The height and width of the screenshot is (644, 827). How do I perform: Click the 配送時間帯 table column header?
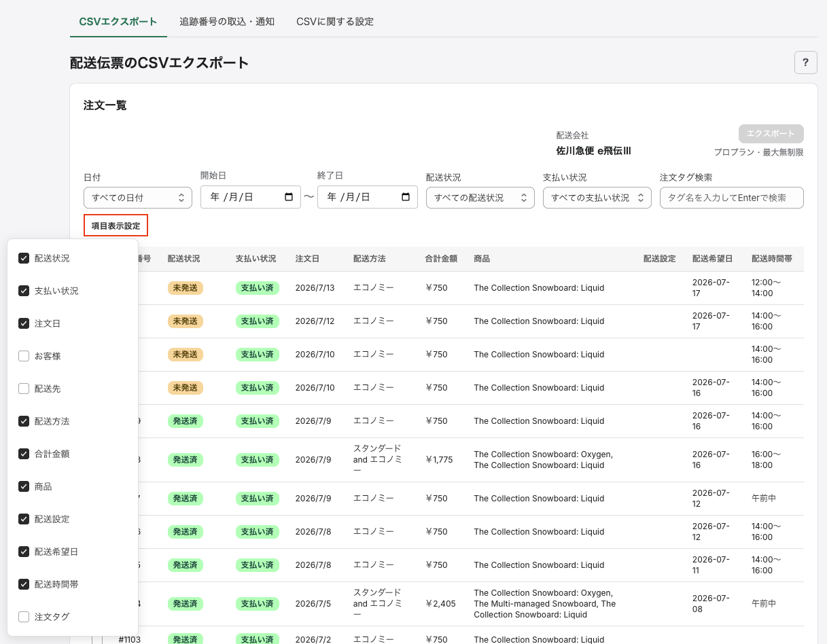click(772, 259)
